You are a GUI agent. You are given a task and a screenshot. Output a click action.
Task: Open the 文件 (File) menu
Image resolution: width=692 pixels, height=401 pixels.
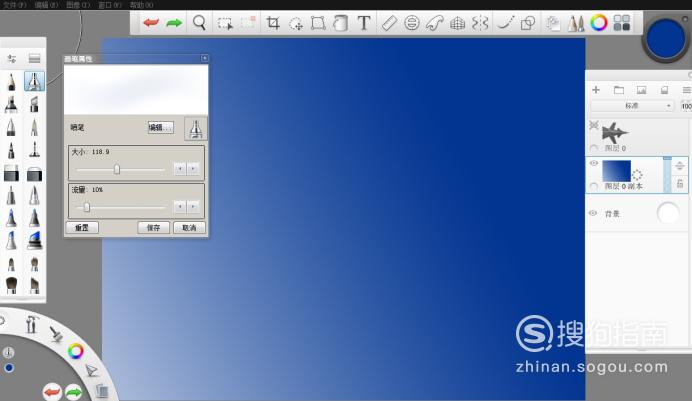[15, 5]
